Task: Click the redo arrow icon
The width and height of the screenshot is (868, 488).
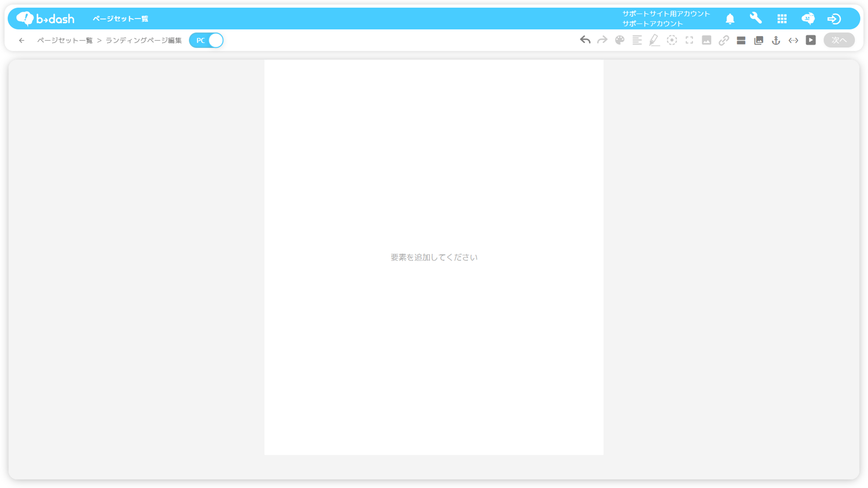Action: [x=602, y=40]
